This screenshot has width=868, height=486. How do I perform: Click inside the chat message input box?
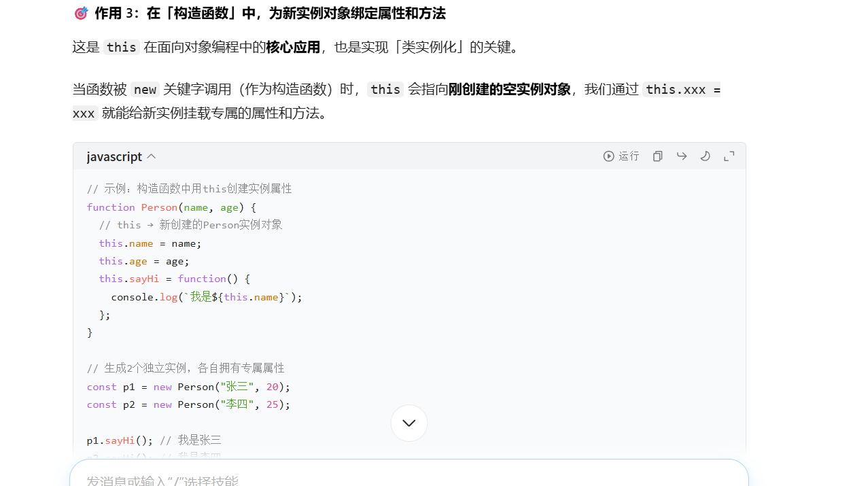[x=408, y=479]
